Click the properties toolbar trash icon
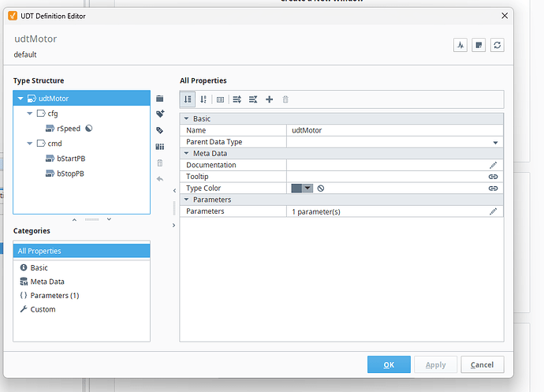This screenshot has height=392, width=544. [285, 99]
